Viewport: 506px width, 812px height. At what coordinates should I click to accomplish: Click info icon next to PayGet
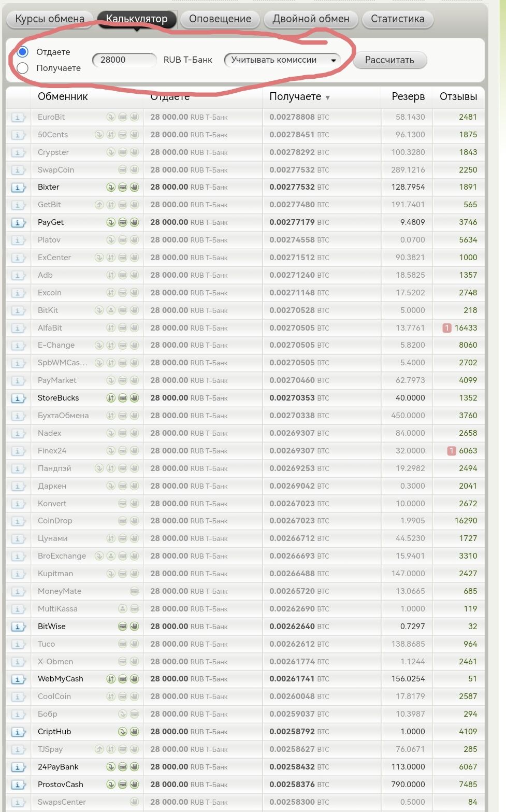tap(18, 223)
